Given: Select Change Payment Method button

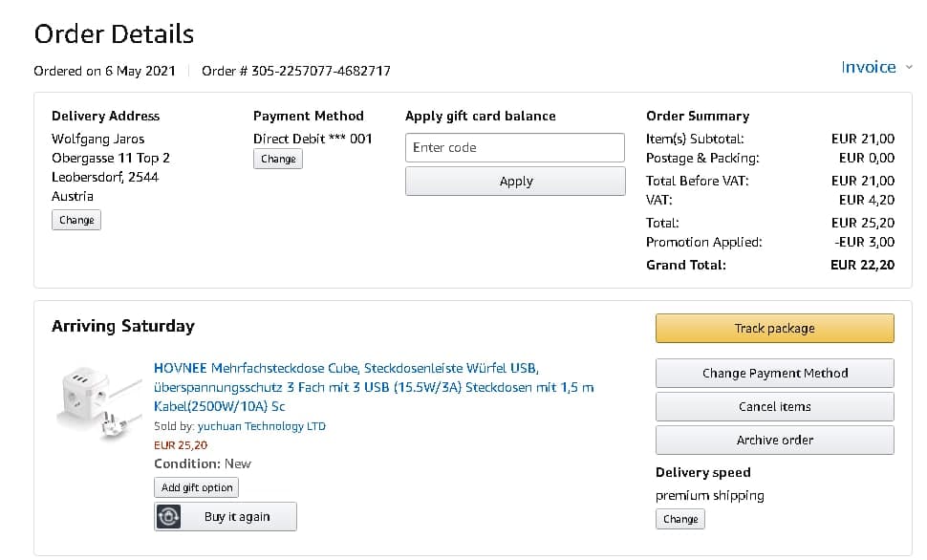Looking at the screenshot, I should tap(774, 374).
